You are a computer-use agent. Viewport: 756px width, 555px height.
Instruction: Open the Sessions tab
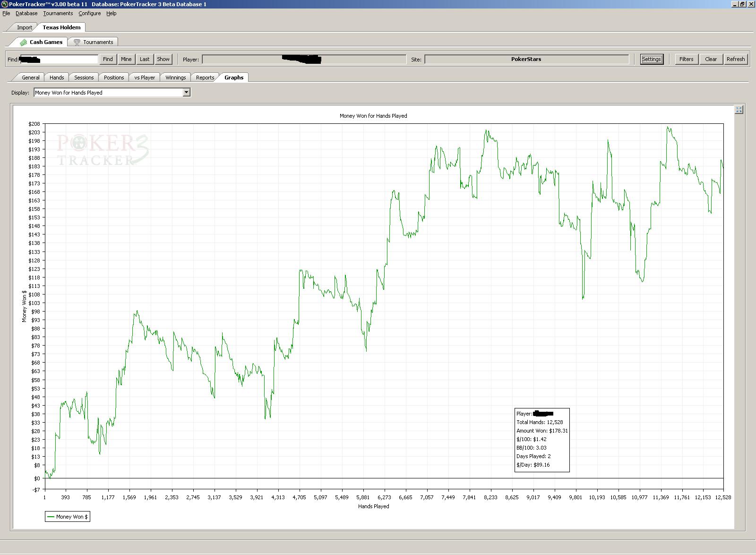(84, 78)
